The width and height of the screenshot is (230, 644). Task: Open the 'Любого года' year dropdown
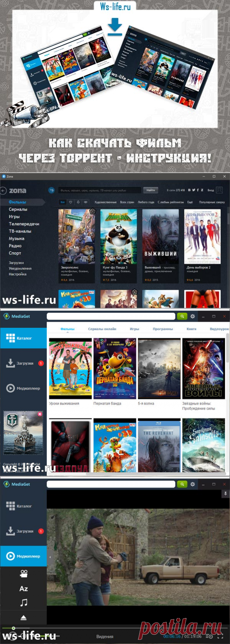click(x=146, y=202)
